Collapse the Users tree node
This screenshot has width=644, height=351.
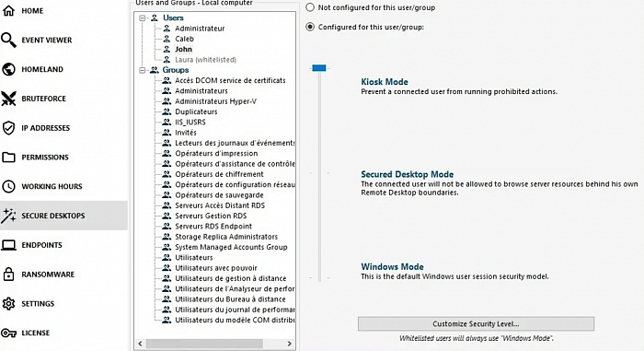click(x=142, y=18)
